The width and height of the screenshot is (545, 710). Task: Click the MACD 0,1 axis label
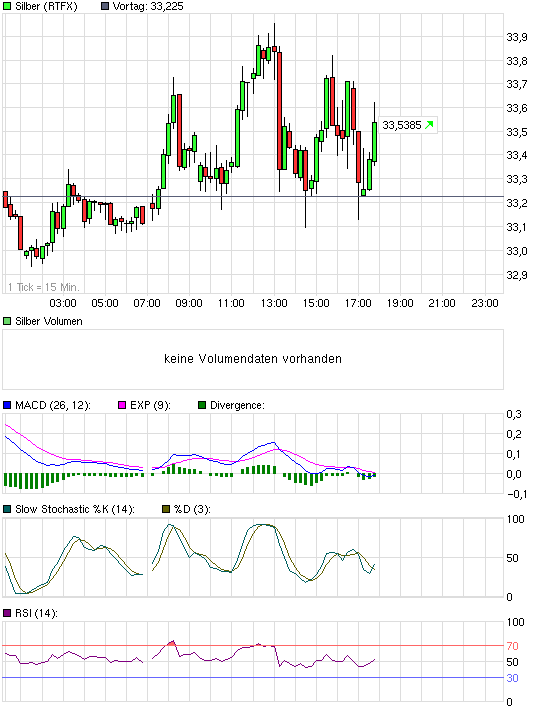click(x=514, y=454)
